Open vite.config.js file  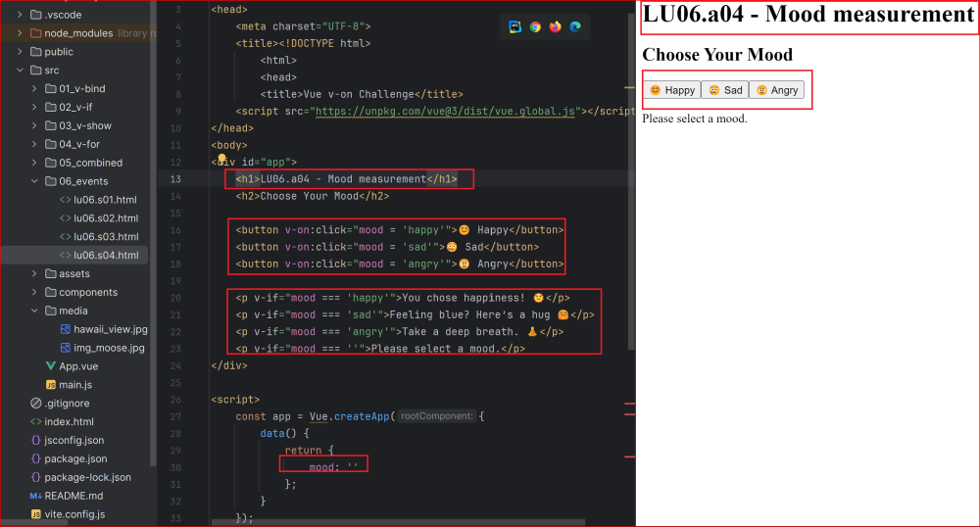[74, 514]
